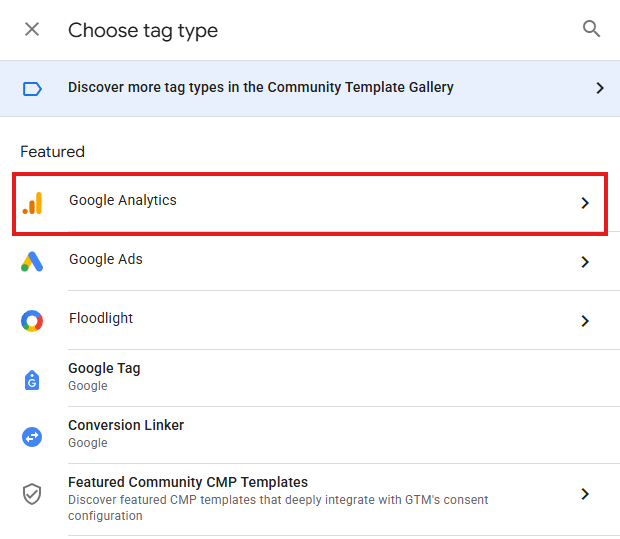Expand Google Ads row chevron

coord(585,262)
